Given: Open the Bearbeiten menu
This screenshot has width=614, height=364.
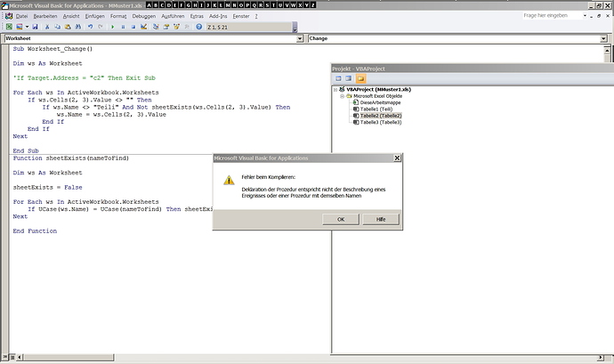Looking at the screenshot, I should tap(45, 16).
